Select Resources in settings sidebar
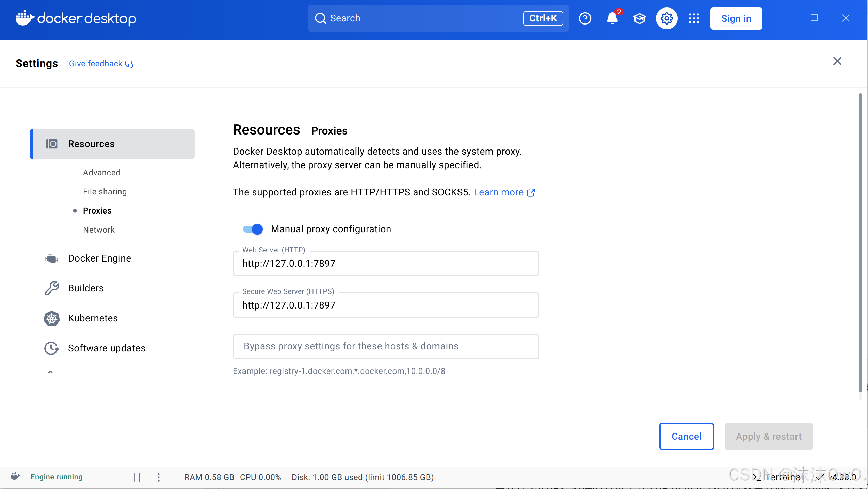Screen dimensions: 868x489 112,144
